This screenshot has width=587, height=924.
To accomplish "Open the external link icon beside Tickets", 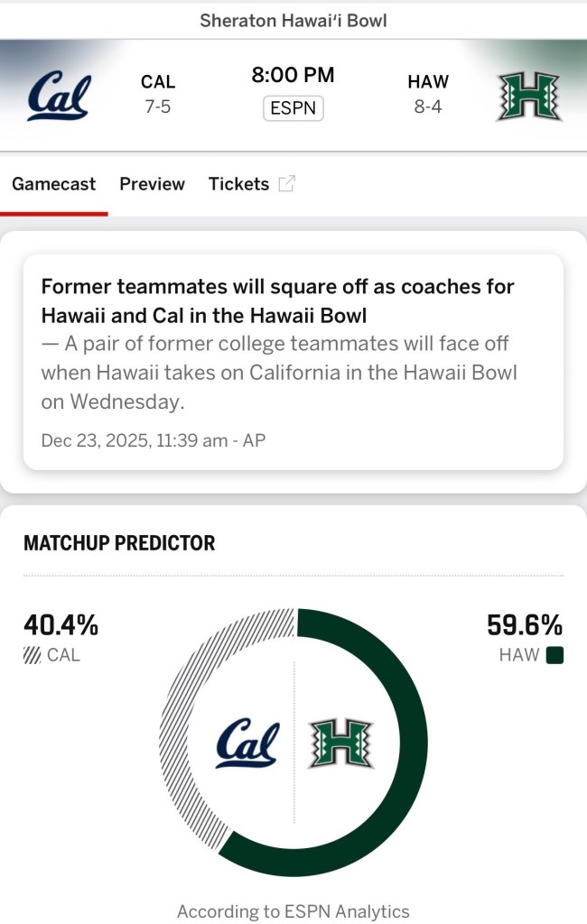I will click(x=286, y=184).
